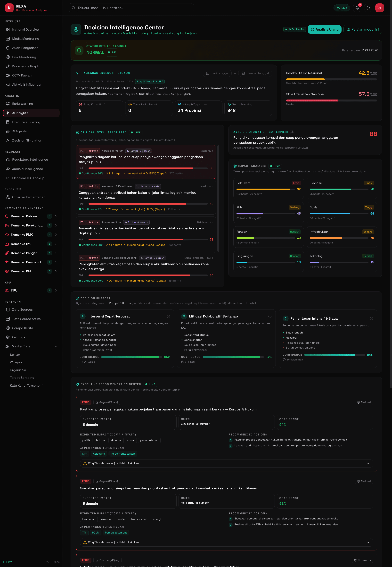Click info icon on Mitigasi Kolaboratif Bertahap
Viewport: 392px width, 567px height.
click(270, 316)
